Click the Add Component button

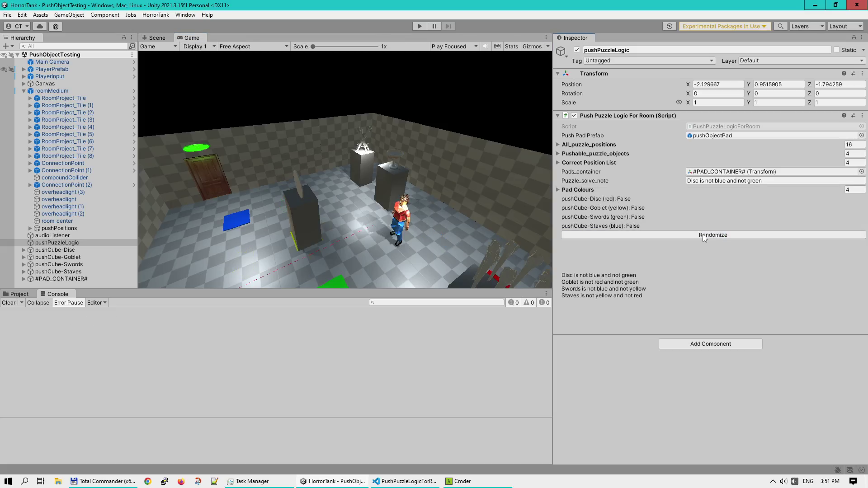710,344
